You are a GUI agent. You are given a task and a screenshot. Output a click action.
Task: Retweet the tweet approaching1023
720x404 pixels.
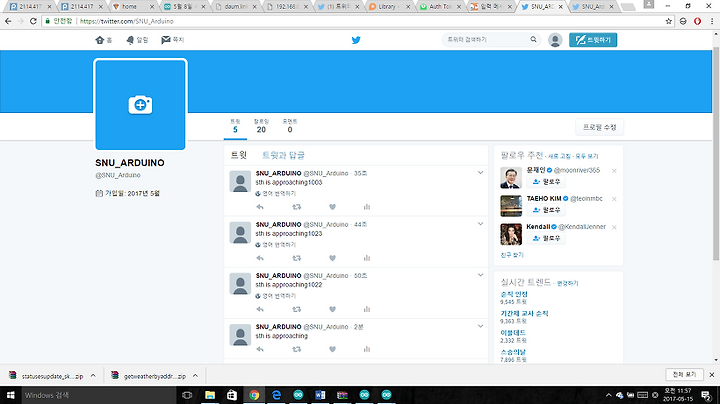(297, 258)
